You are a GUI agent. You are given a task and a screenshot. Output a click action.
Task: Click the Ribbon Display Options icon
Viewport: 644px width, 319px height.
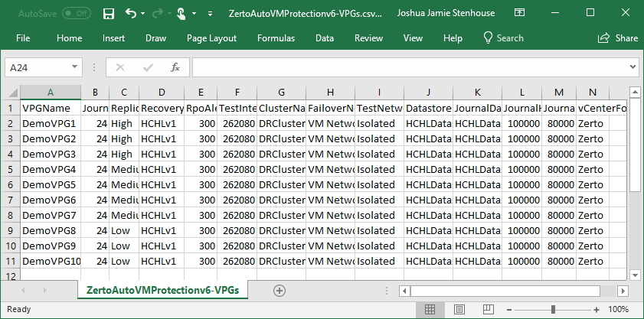coord(519,13)
